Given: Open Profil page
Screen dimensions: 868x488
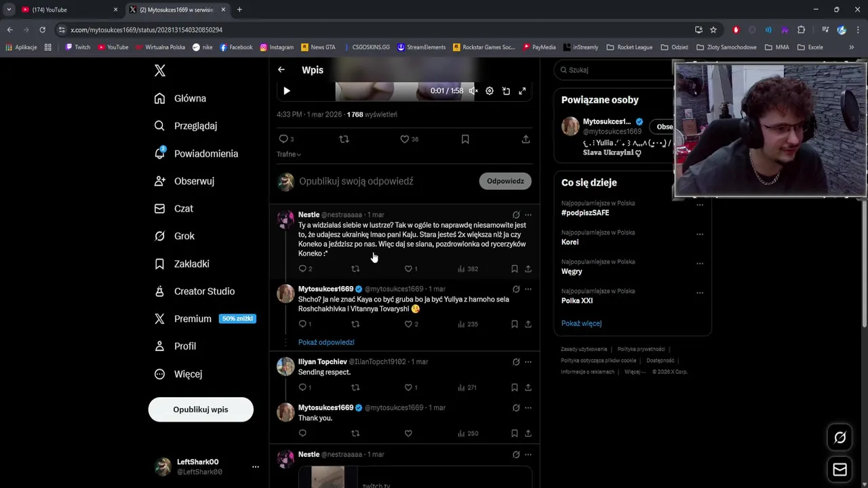Looking at the screenshot, I should [175, 346].
